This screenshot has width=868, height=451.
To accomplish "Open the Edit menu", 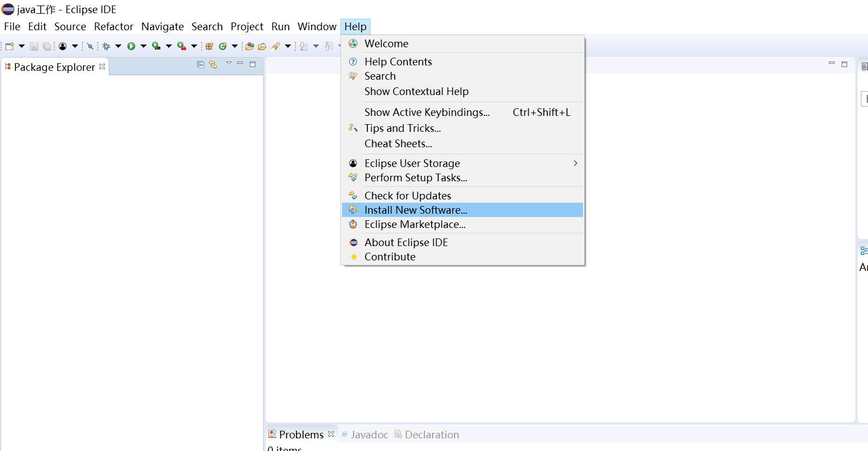I will coord(37,26).
